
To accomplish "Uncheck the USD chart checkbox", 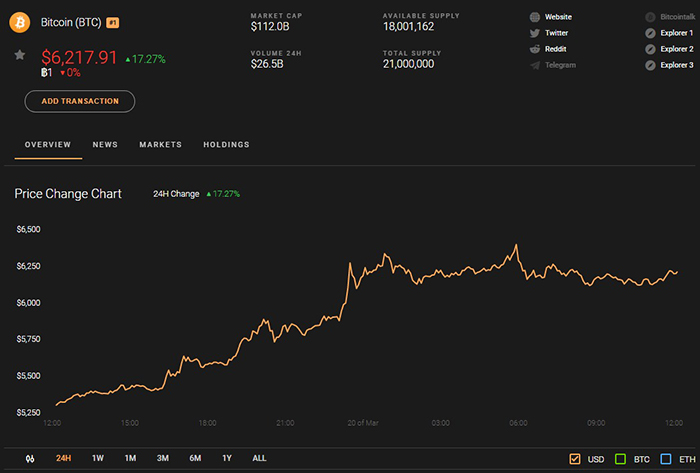I will coord(575,459).
